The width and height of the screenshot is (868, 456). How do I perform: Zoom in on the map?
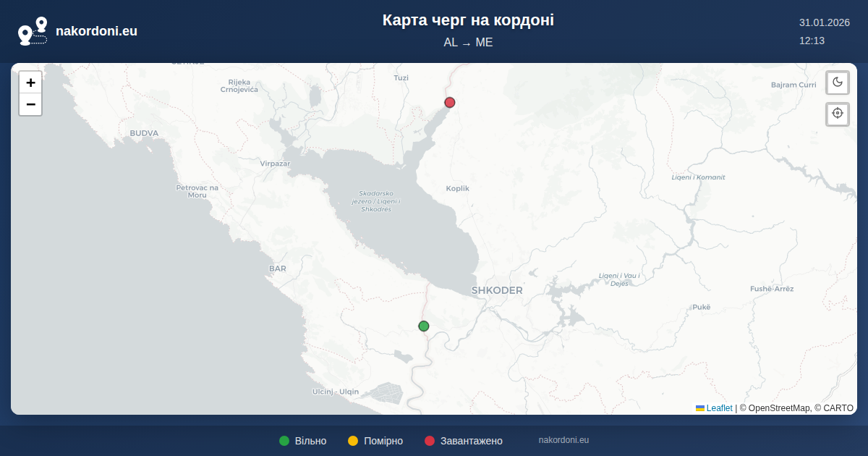(30, 83)
